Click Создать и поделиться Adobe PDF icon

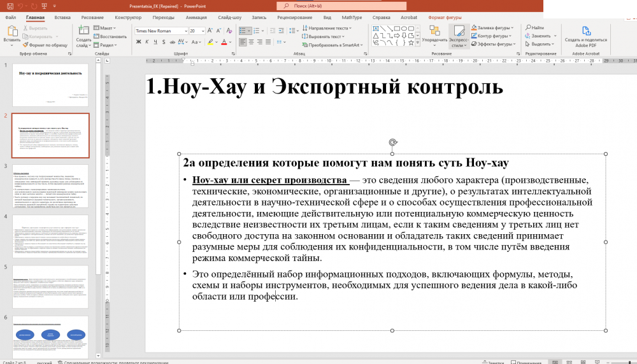tap(585, 31)
